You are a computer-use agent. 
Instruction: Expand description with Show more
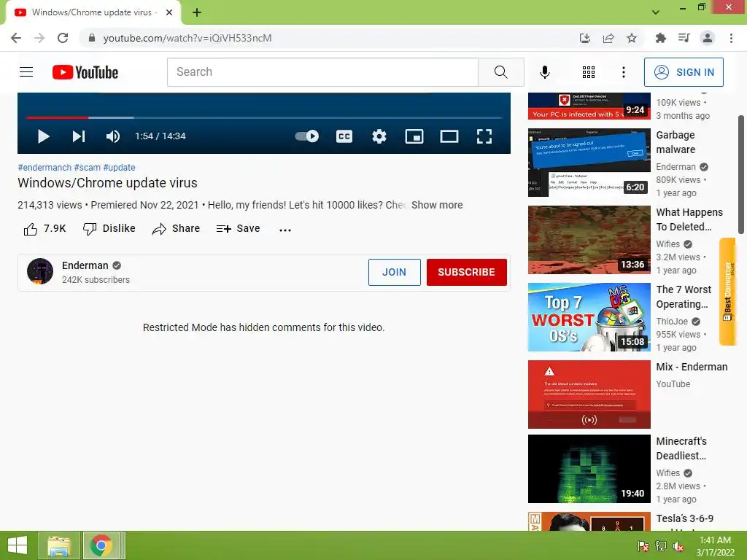[x=437, y=205]
